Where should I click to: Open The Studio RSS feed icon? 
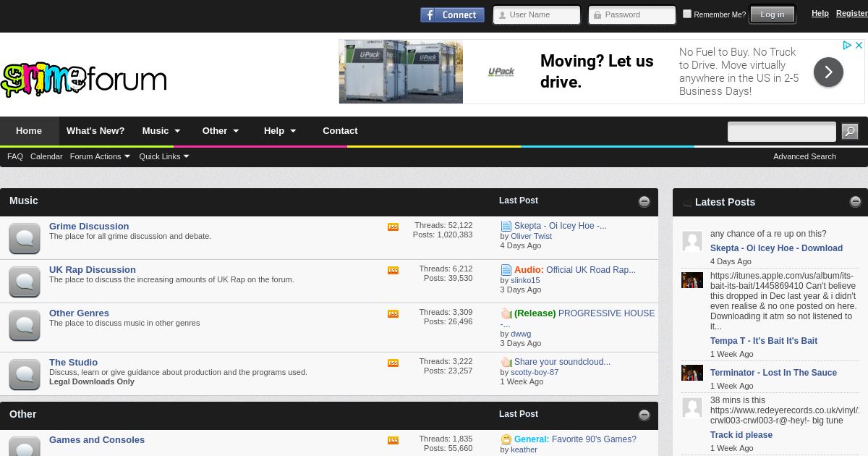[393, 363]
